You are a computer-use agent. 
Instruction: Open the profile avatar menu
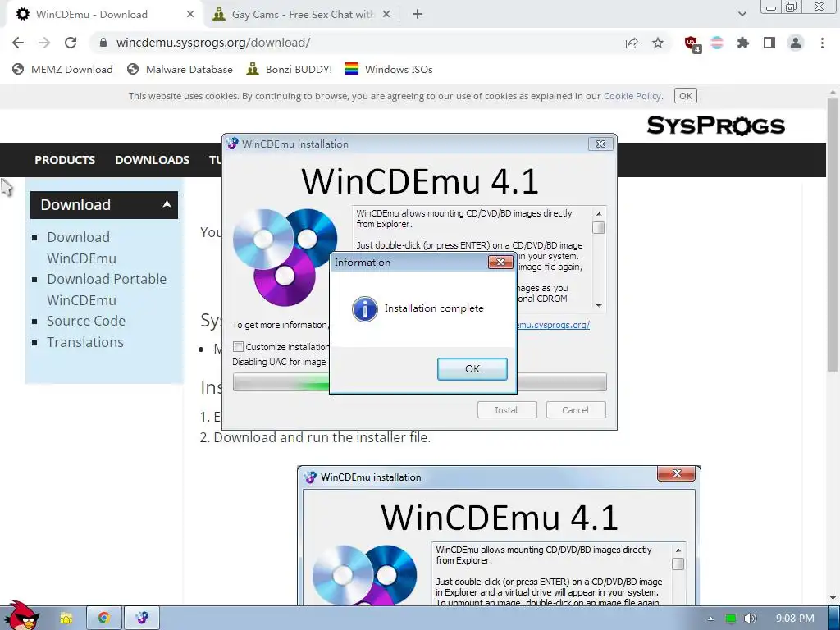[796, 43]
